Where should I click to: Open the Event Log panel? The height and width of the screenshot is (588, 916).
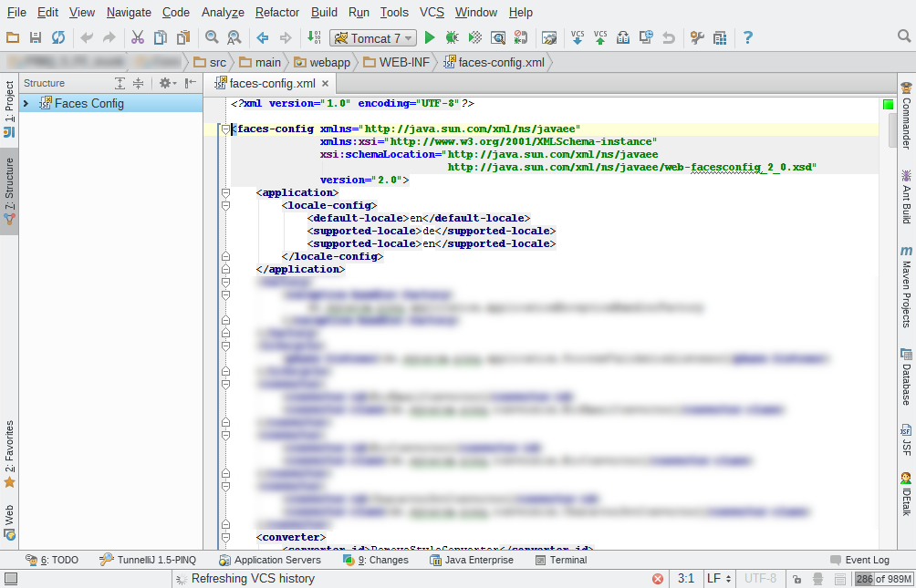(860, 560)
